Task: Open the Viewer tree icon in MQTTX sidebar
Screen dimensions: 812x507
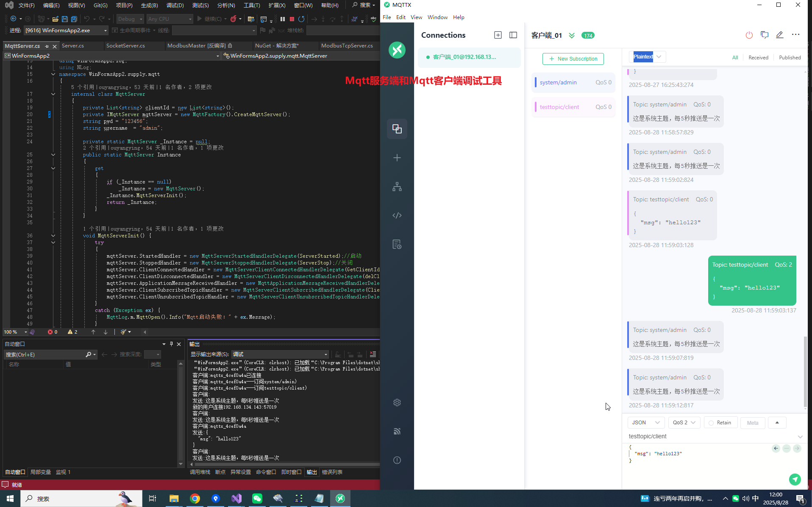Action: pos(397,187)
